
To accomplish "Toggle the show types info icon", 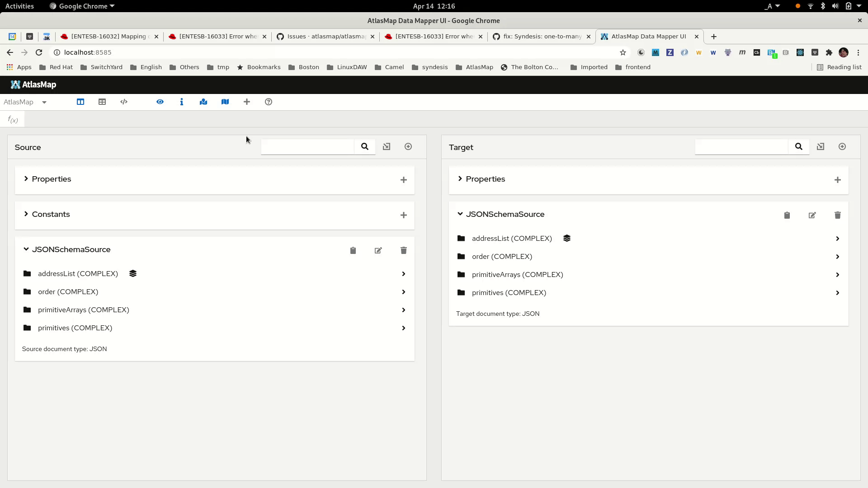I will click(182, 102).
